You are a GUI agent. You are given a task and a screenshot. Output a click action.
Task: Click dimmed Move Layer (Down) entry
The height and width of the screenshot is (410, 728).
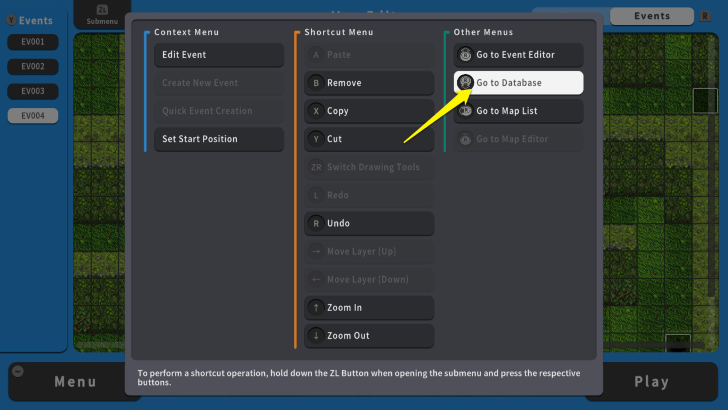(x=369, y=280)
